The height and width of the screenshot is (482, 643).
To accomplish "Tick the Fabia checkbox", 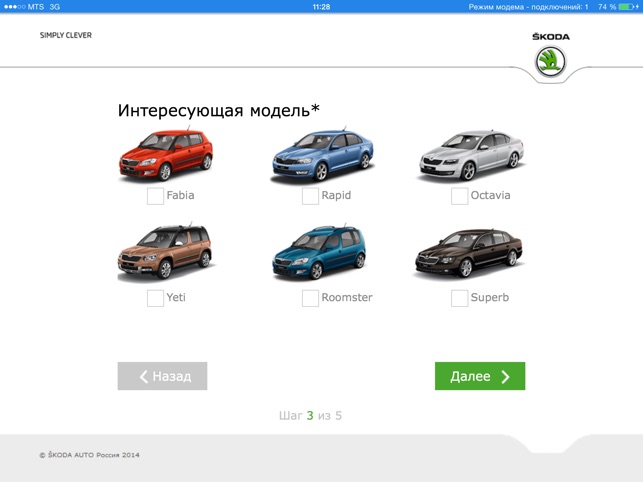I will (x=155, y=196).
